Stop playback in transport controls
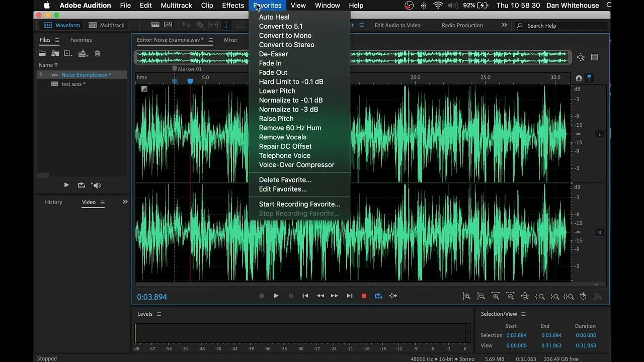Screen dimensions: 644x362 (262, 296)
